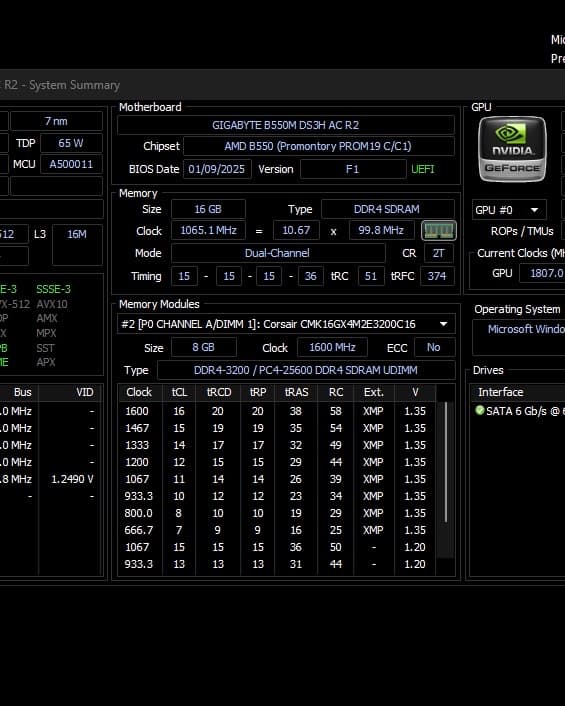
Task: Click the Dual-Channel mode field
Action: pos(278,253)
